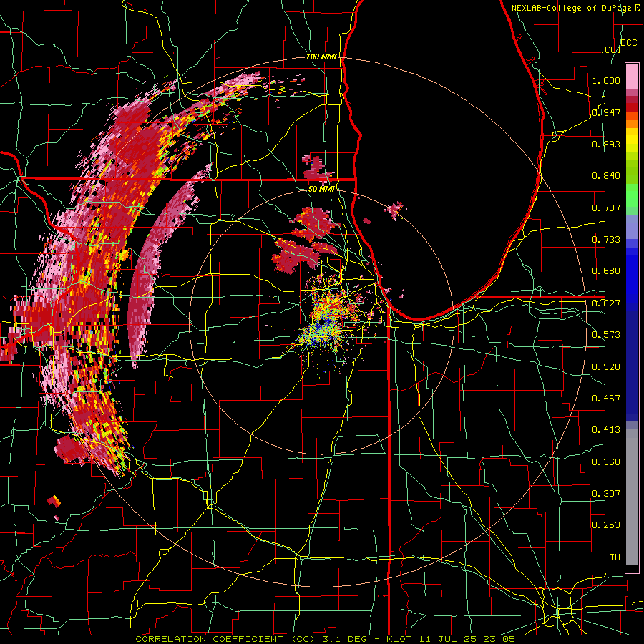Click the 0.627 scale value

[x=606, y=303]
